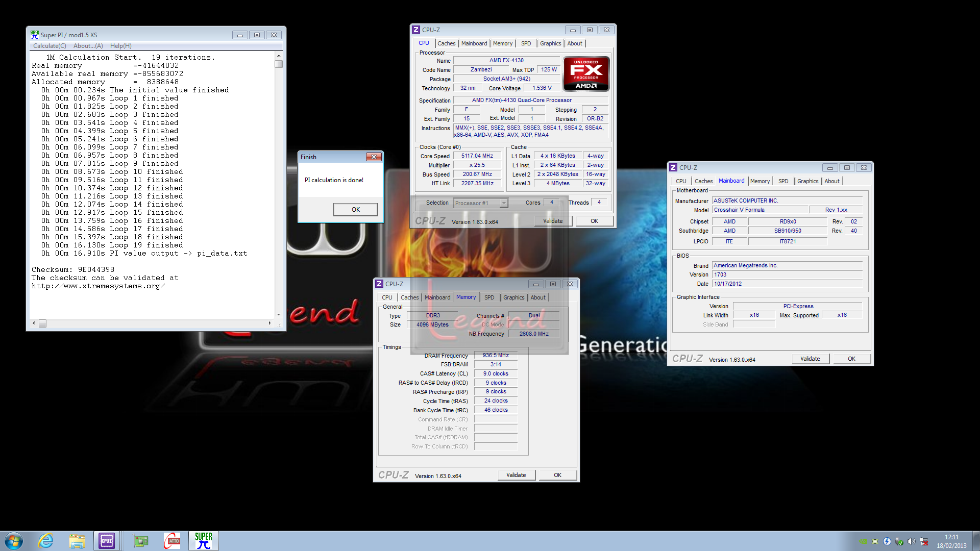Viewport: 980px width, 551px height.
Task: Select About tab in CPU-Z Memory window
Action: pos(538,297)
